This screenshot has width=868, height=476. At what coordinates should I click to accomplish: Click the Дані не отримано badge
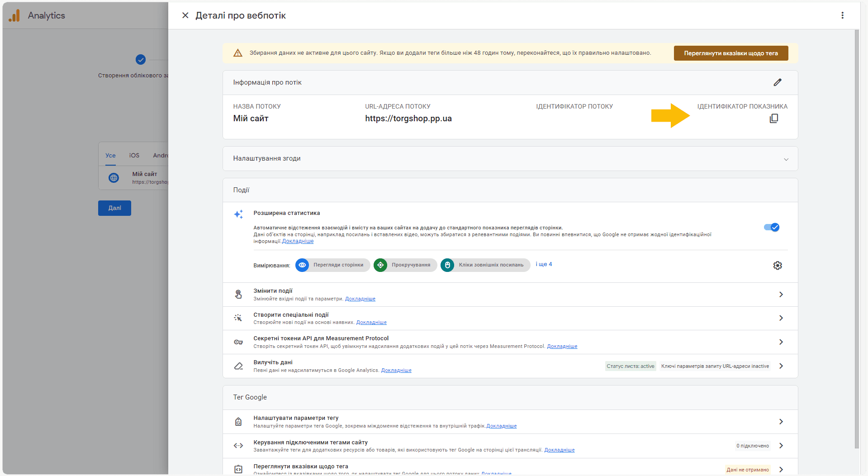point(748,470)
